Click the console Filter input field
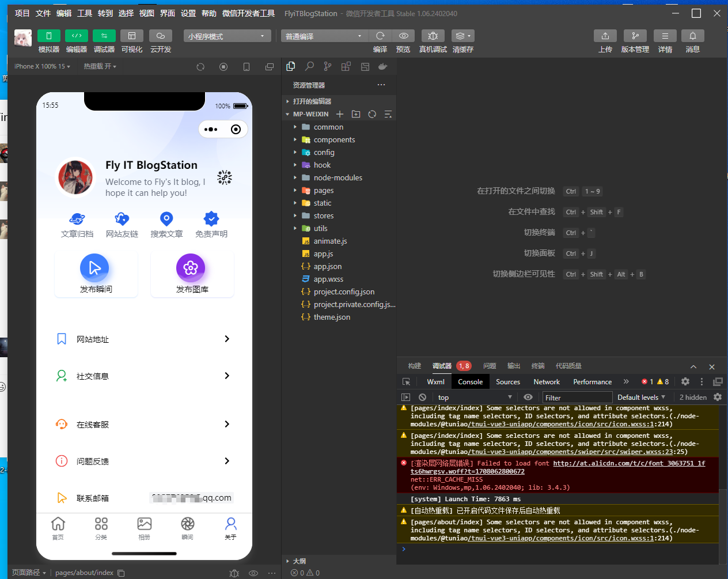This screenshot has height=579, width=728. click(x=577, y=398)
